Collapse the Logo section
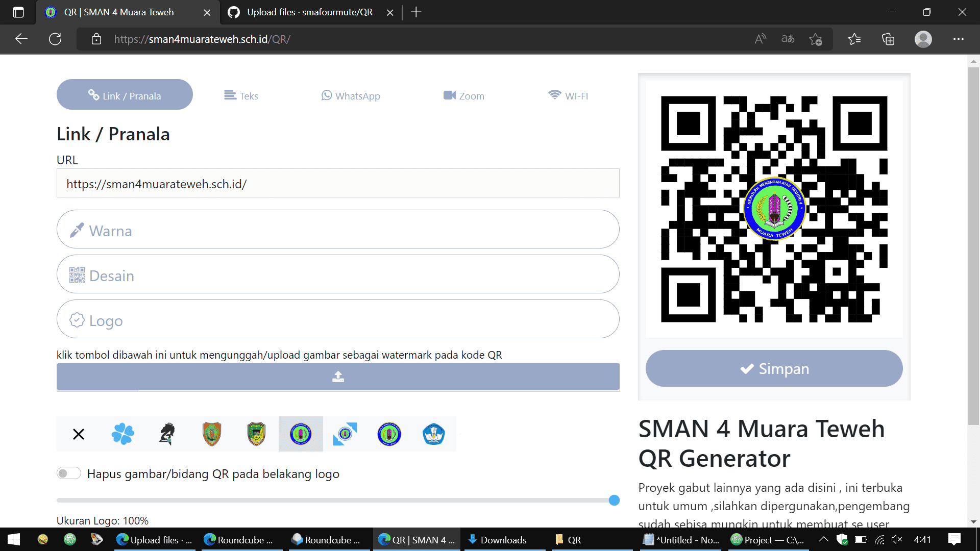 (338, 319)
